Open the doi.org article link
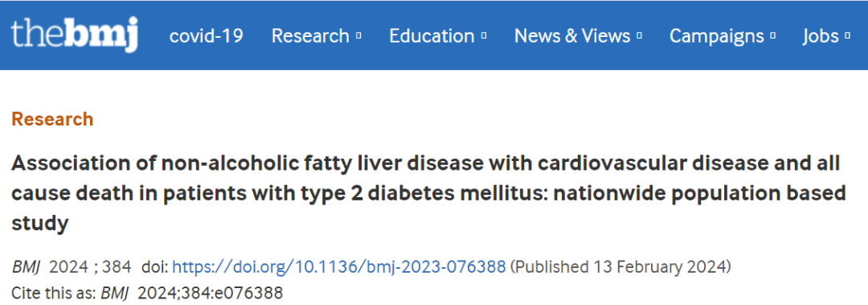The height and width of the screenshot is (305, 868). pos(339,266)
